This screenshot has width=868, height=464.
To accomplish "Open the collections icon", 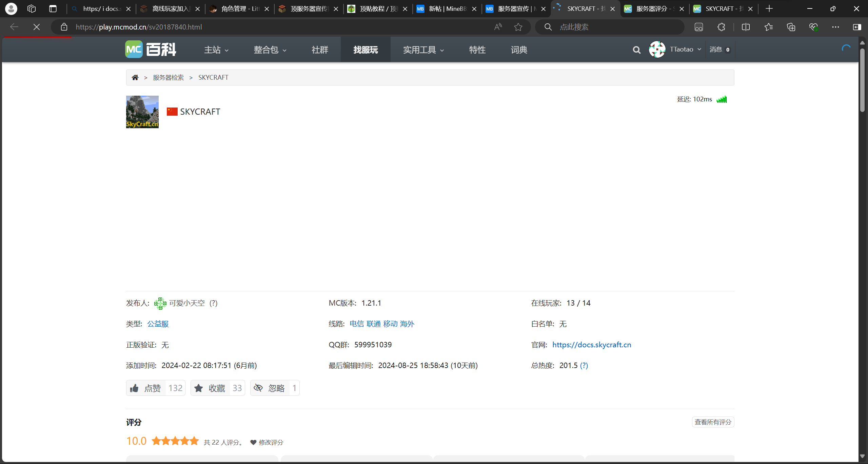I will pyautogui.click(x=791, y=27).
